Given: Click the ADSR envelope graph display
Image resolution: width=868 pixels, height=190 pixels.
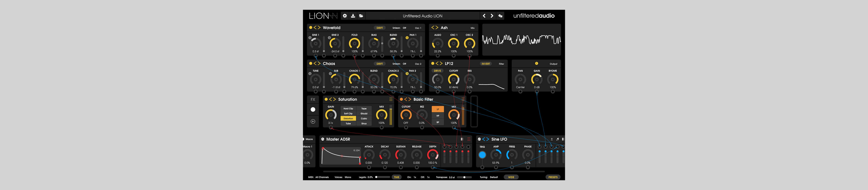Looking at the screenshot, I should (x=341, y=156).
